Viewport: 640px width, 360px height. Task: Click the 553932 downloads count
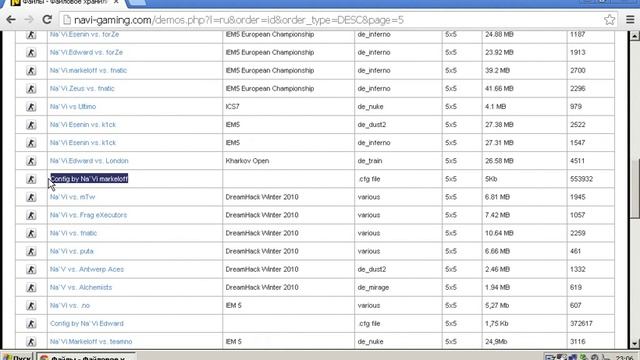[x=581, y=179]
